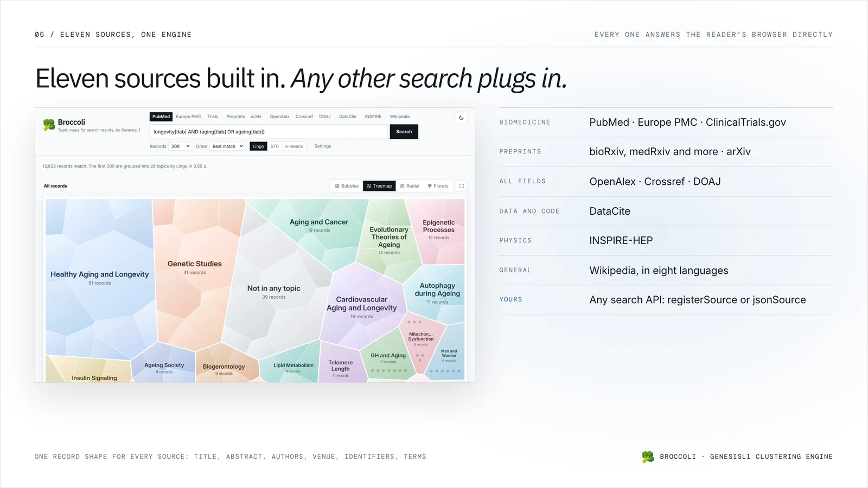Viewport: 868px width, 488px height.
Task: Select the Treemap visualization
Action: [379, 186]
